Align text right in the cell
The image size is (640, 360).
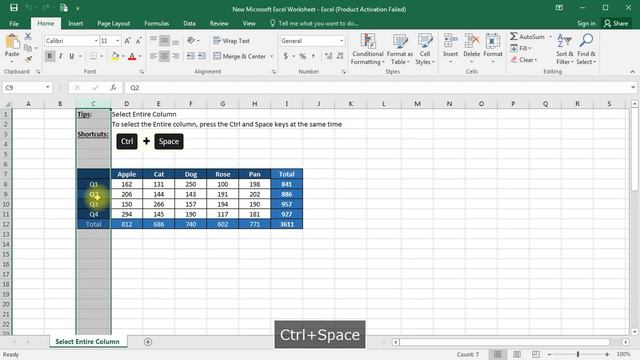176,56
